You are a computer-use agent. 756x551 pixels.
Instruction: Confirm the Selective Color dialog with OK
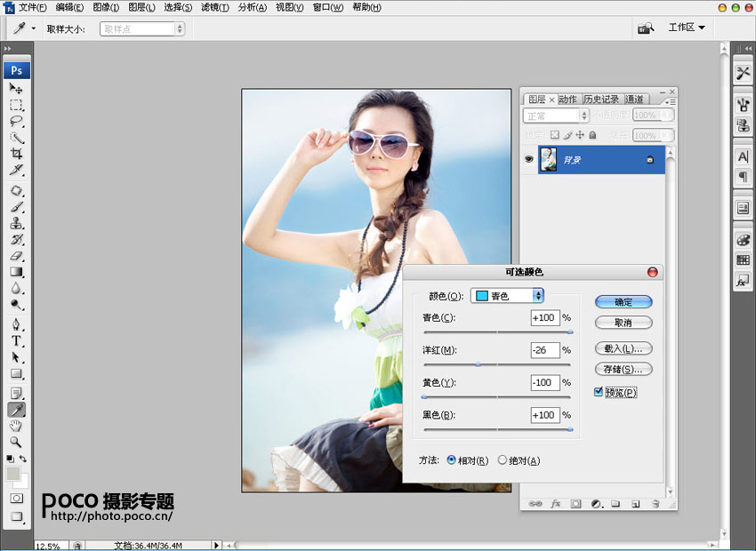tap(623, 302)
